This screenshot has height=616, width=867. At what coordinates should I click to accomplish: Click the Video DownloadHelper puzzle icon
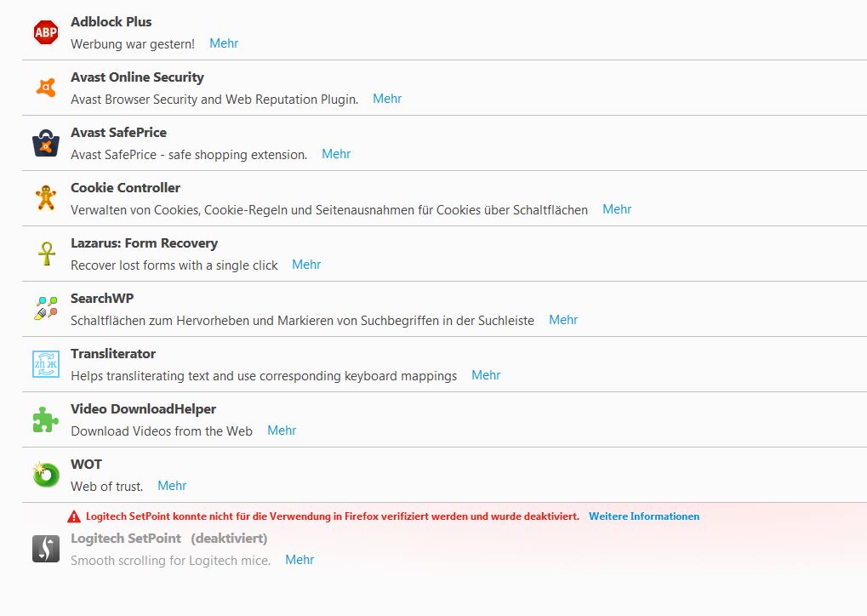46,419
